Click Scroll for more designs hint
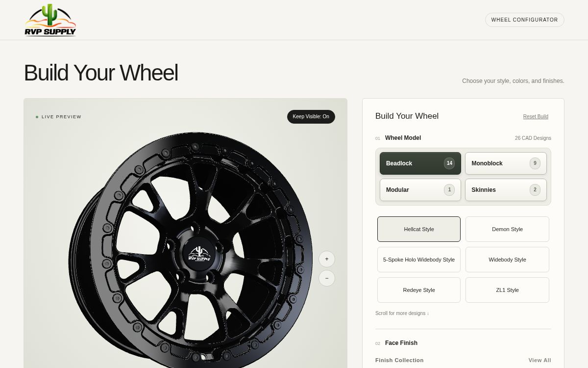 tap(402, 314)
